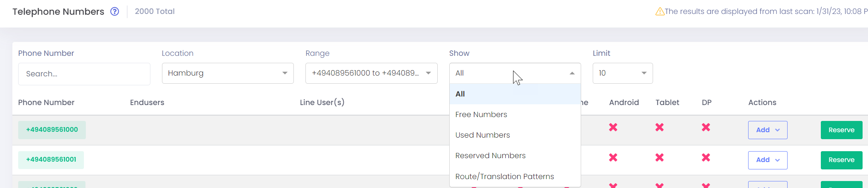The image size is (868, 188).
Task: Click the red X under Android, first row
Action: click(x=613, y=127)
